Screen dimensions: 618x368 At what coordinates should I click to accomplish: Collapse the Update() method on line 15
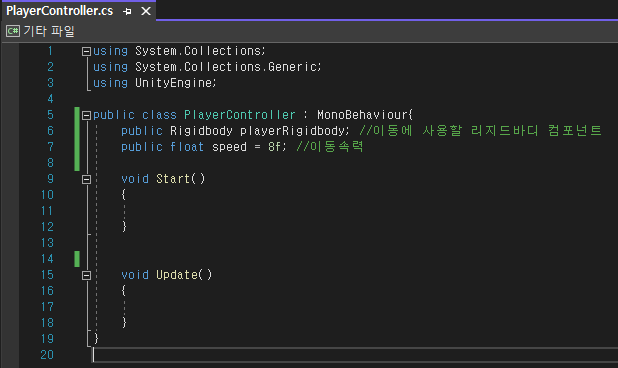coord(86,275)
